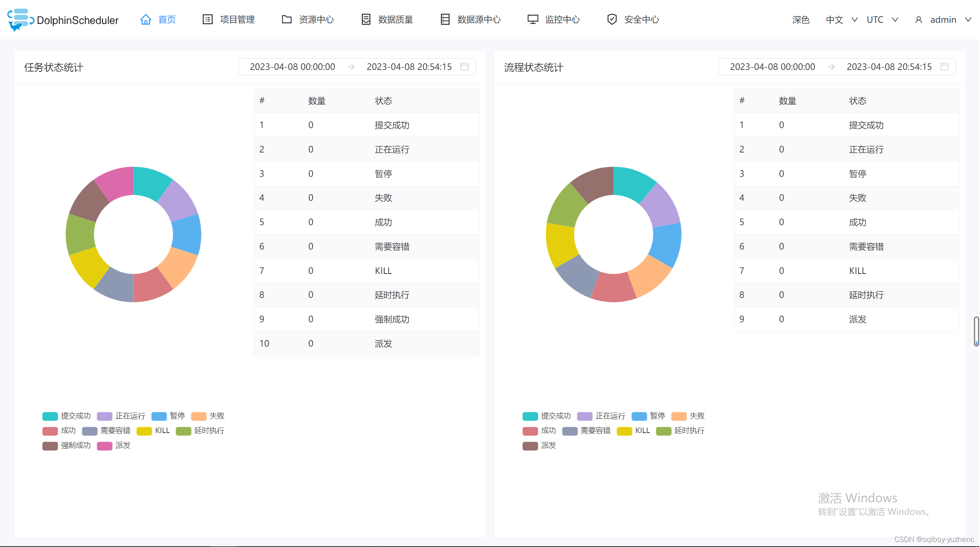This screenshot has width=980, height=547.
Task: Toggle 派发 legend in task chart
Action: point(113,446)
